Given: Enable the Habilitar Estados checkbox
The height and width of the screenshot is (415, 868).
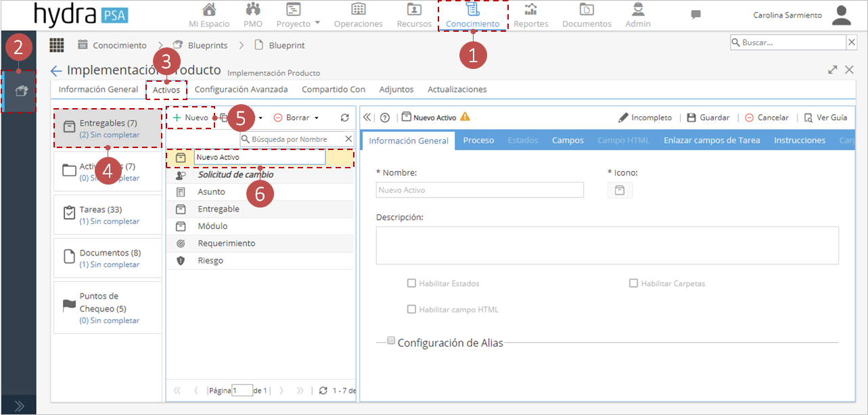Looking at the screenshot, I should pyautogui.click(x=411, y=283).
